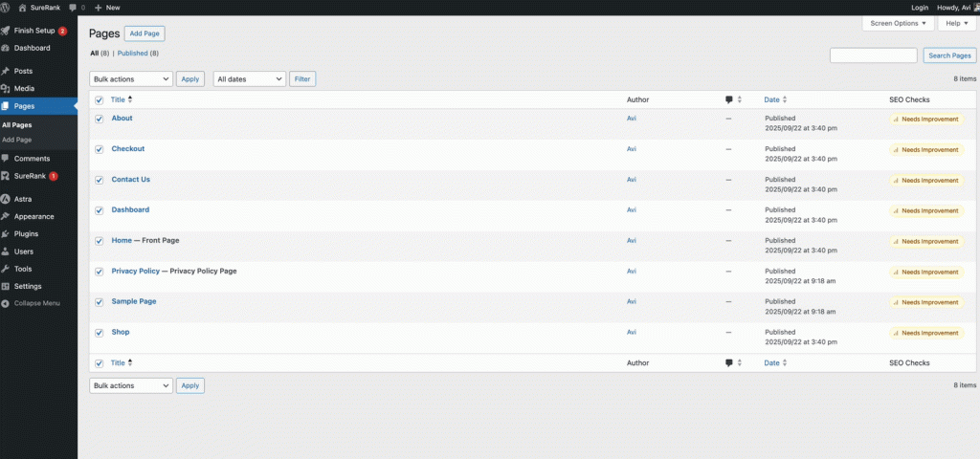The width and height of the screenshot is (980, 459).
Task: Toggle select-all checkbox in table header
Action: coord(100,99)
